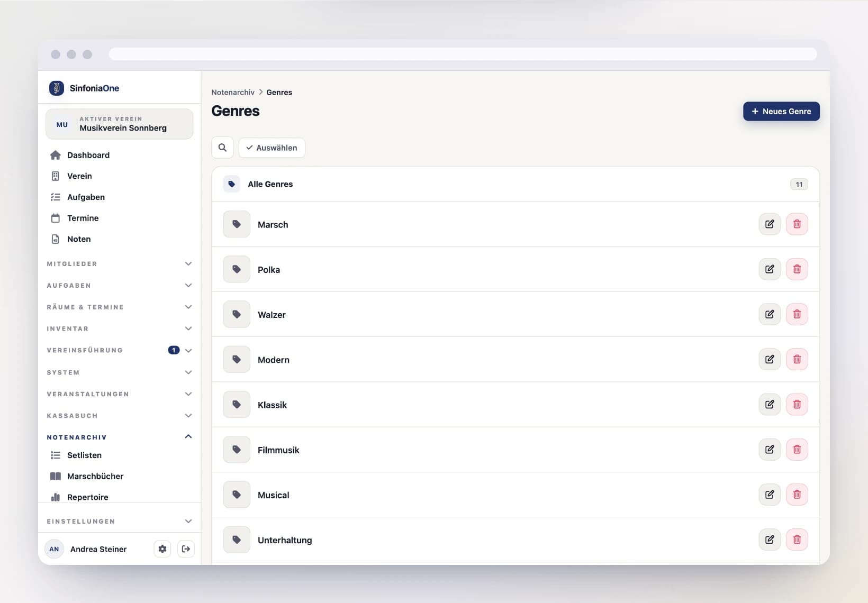
Task: Edit the Unterhaltung genre
Action: click(770, 540)
